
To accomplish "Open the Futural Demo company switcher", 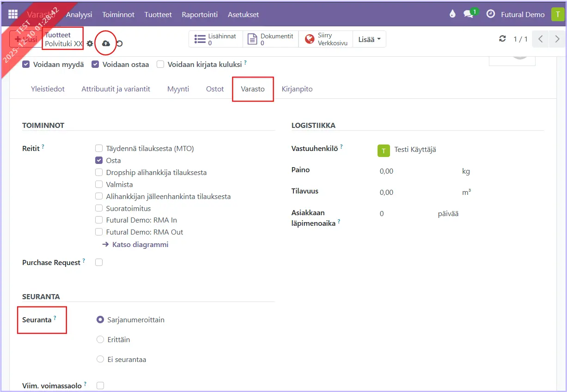I will (523, 14).
